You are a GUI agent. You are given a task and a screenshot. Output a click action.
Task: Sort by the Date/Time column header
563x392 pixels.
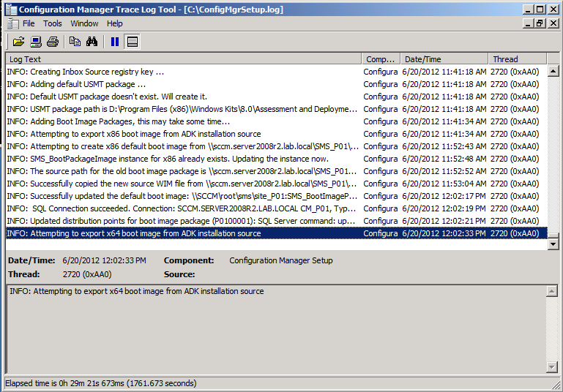click(x=444, y=59)
